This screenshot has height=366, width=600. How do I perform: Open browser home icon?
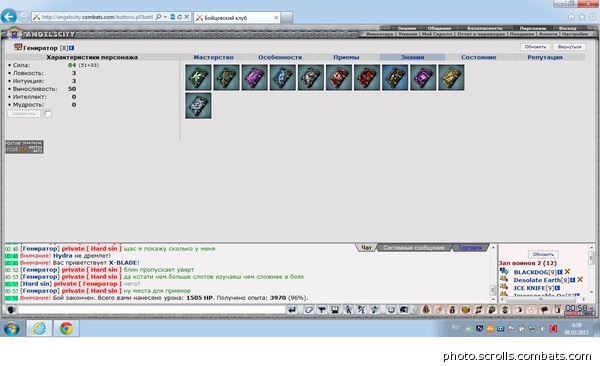click(571, 17)
